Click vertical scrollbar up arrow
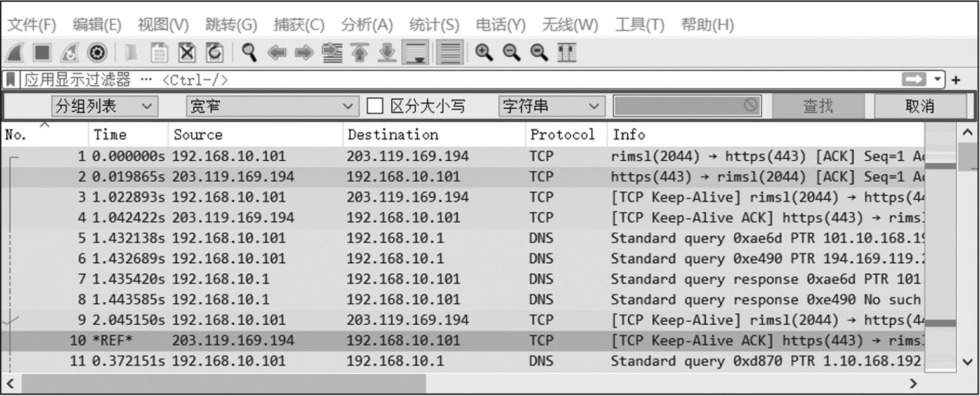980x396 pixels. 967,132
